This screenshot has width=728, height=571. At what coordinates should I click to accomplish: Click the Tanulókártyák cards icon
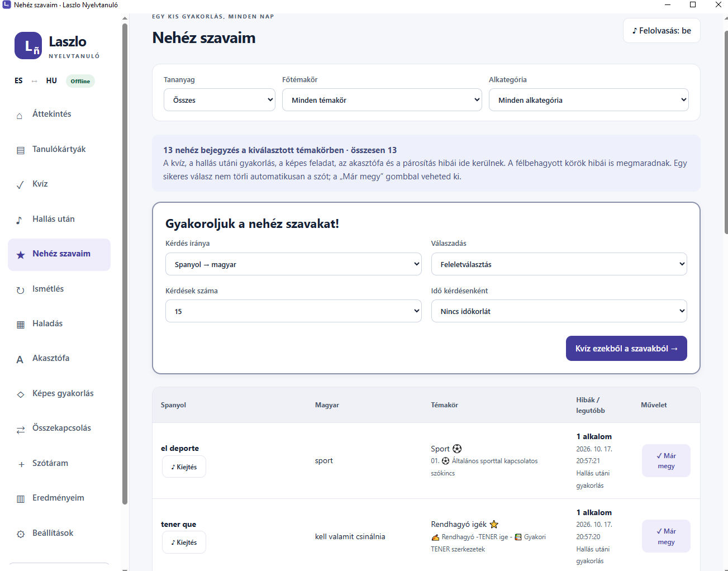[x=21, y=150]
